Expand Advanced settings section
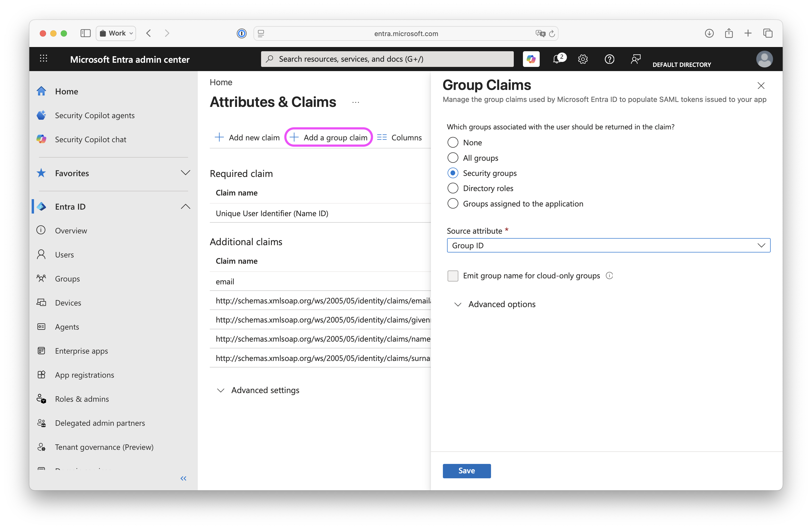This screenshot has width=812, height=529. point(258,390)
